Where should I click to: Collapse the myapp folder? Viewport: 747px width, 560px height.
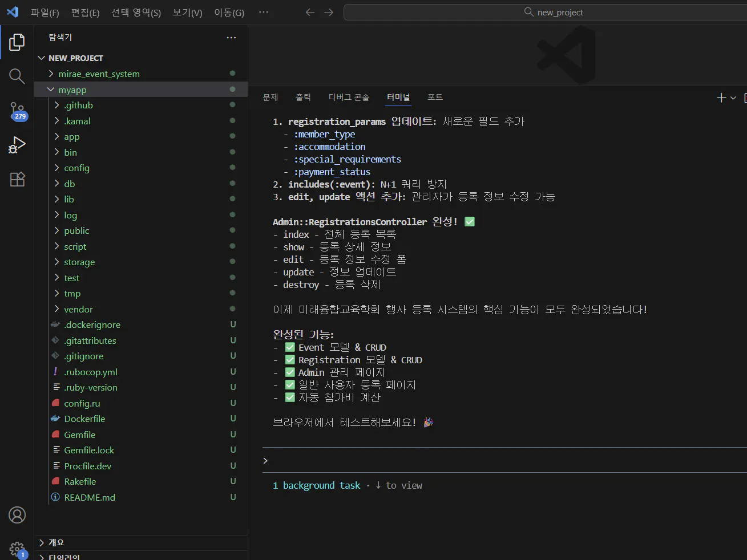[x=72, y=90]
